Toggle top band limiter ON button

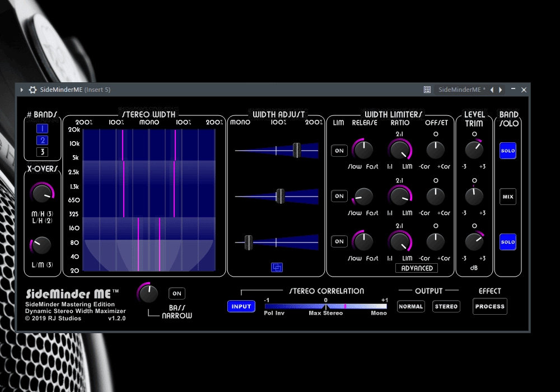pyautogui.click(x=339, y=151)
